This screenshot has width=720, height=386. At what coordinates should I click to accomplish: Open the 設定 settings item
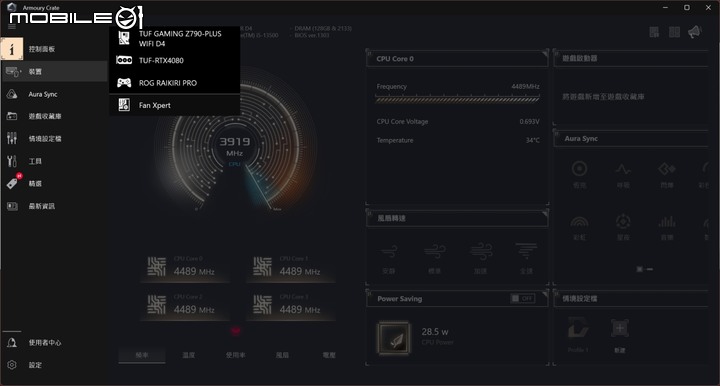tap(54, 365)
